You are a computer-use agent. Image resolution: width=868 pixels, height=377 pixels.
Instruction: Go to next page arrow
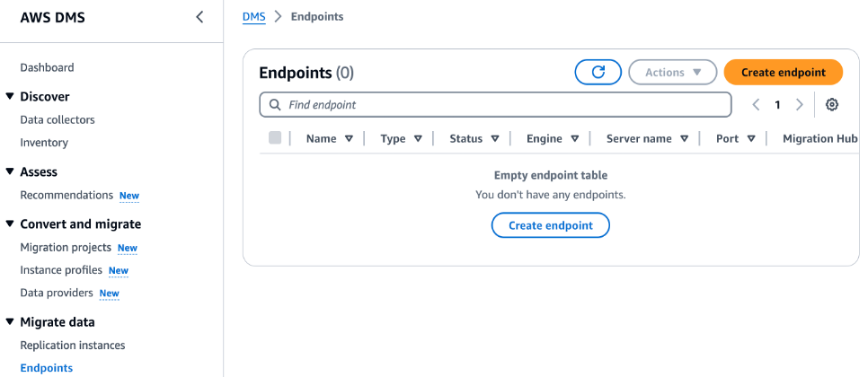point(800,105)
